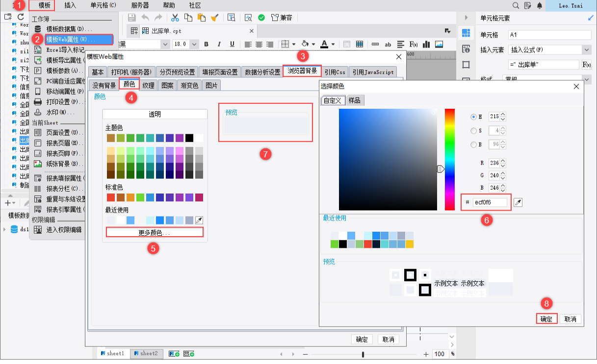Toggle Italic text formatting
This screenshot has height=364, width=597.
point(219,44)
